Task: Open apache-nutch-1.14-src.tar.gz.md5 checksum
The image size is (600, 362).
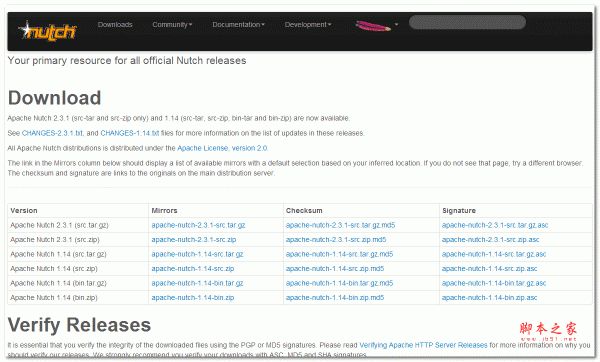Action: (339, 254)
